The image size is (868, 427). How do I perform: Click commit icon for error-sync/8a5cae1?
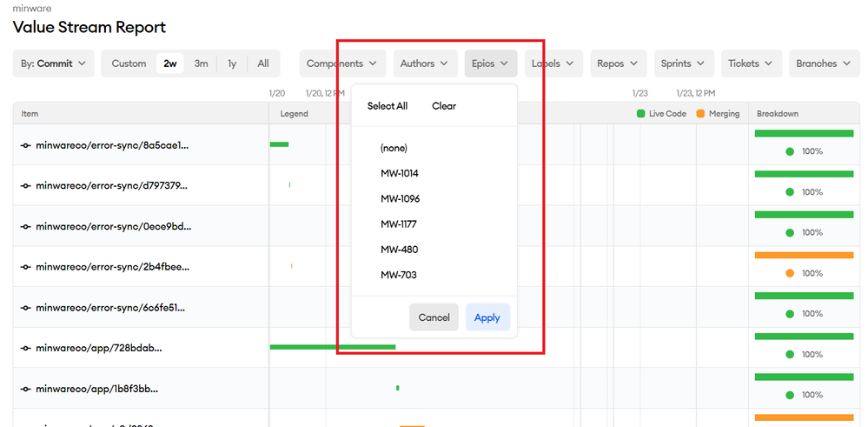(25, 145)
